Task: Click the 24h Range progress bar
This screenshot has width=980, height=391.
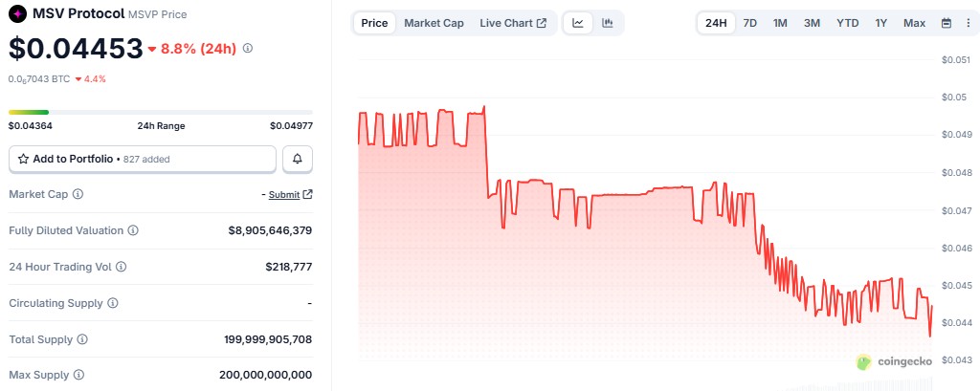Action: 161,113
